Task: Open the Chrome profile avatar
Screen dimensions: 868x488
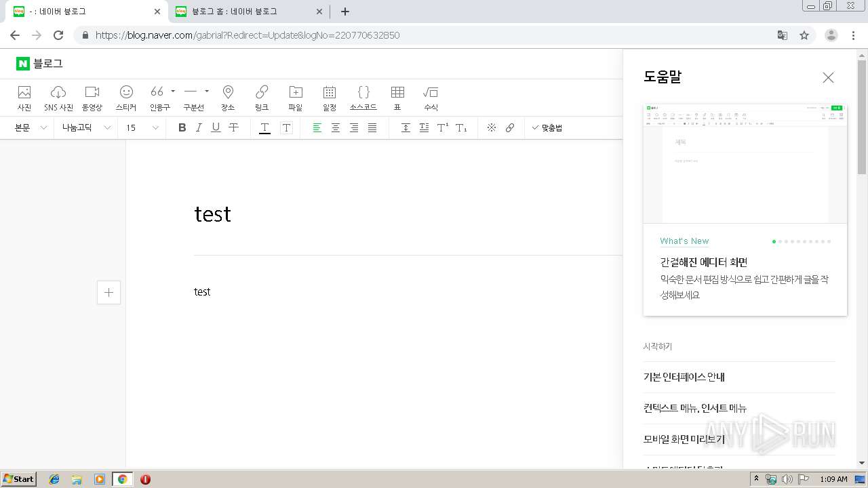Action: tap(831, 35)
